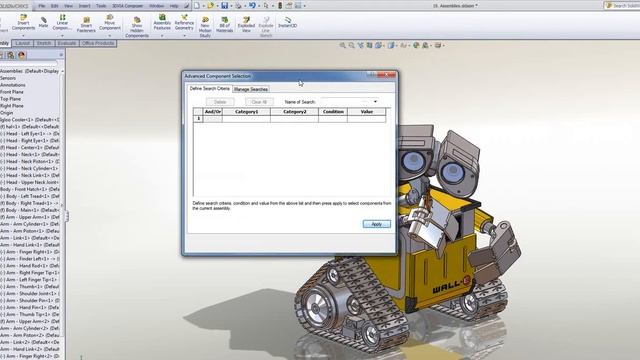Open the Assembly Features tool

[x=162, y=22]
